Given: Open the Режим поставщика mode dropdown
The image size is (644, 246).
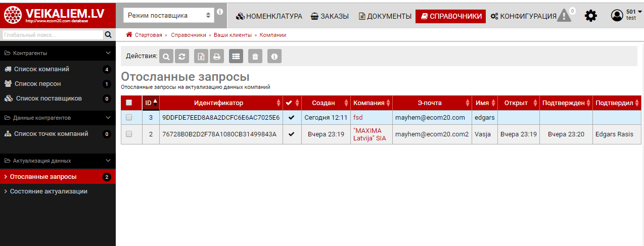Looking at the screenshot, I should pos(168,16).
